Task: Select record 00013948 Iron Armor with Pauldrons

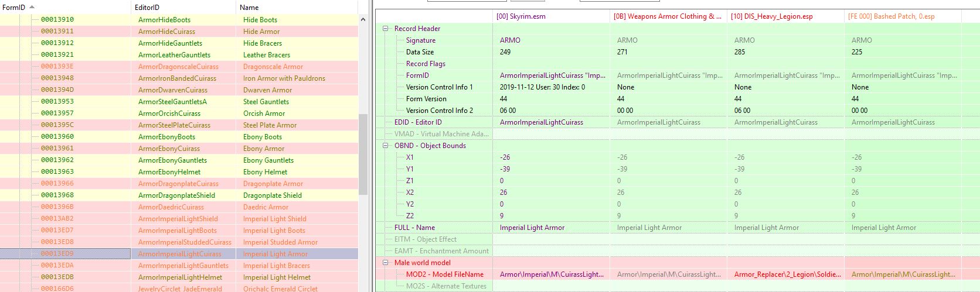Action: click(x=179, y=78)
